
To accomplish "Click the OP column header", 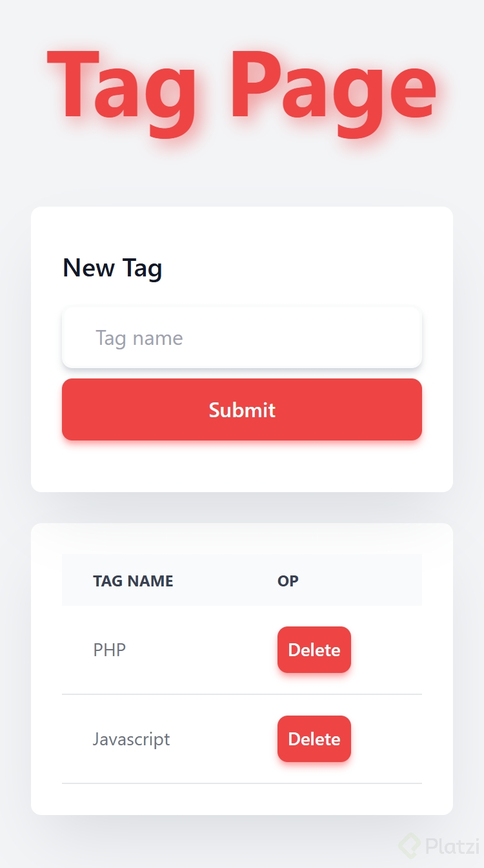I will coord(288,581).
